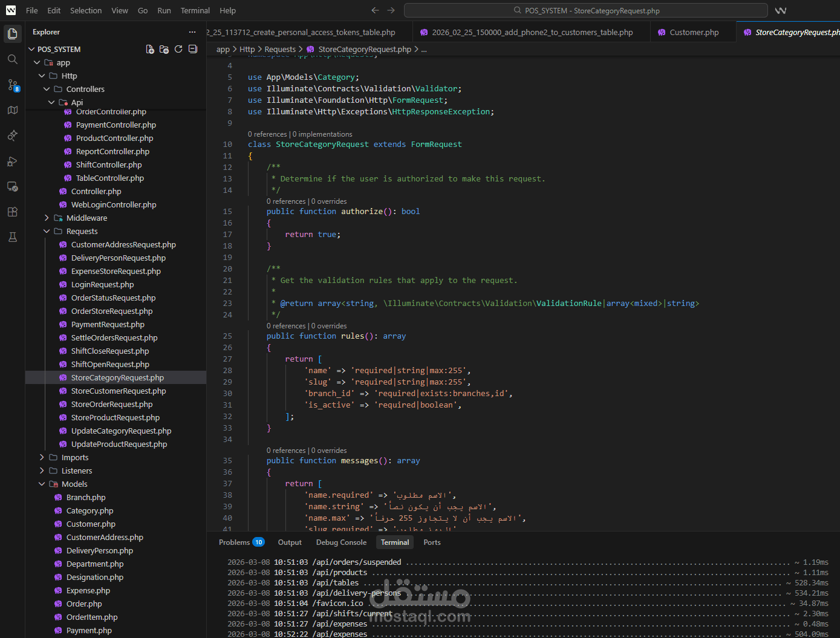Image resolution: width=840 pixels, height=638 pixels.
Task: Click PHP icon of Branch.php in tree
Action: tap(58, 497)
